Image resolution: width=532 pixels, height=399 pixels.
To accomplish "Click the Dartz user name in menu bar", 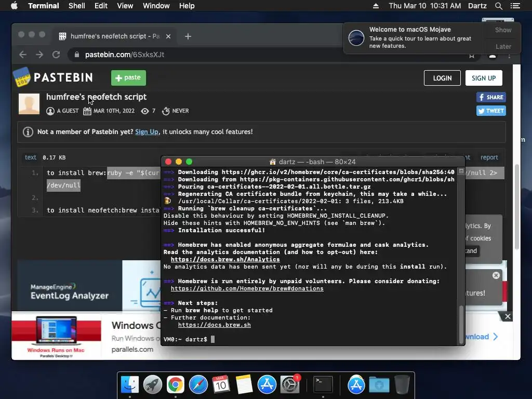I will (x=477, y=6).
